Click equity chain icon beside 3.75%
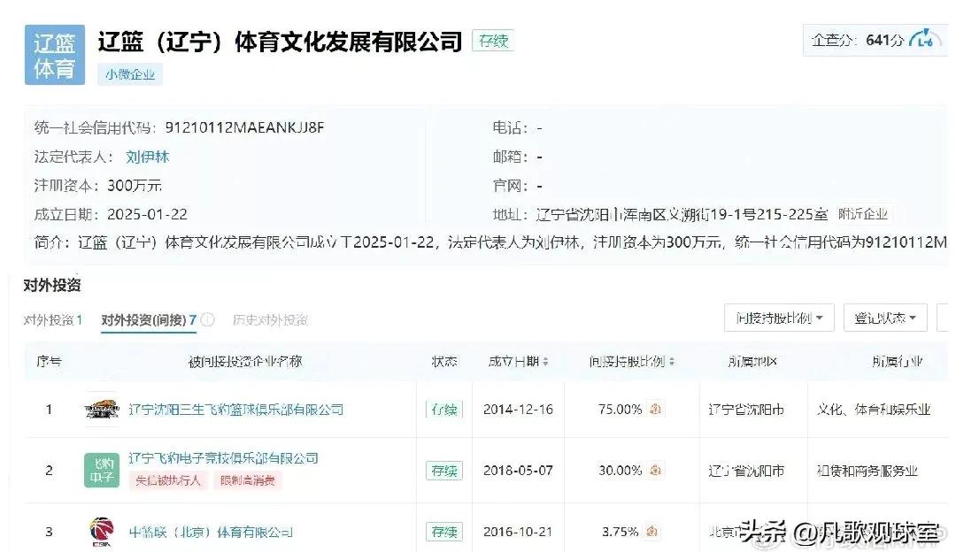This screenshot has width=956, height=560. click(x=651, y=532)
